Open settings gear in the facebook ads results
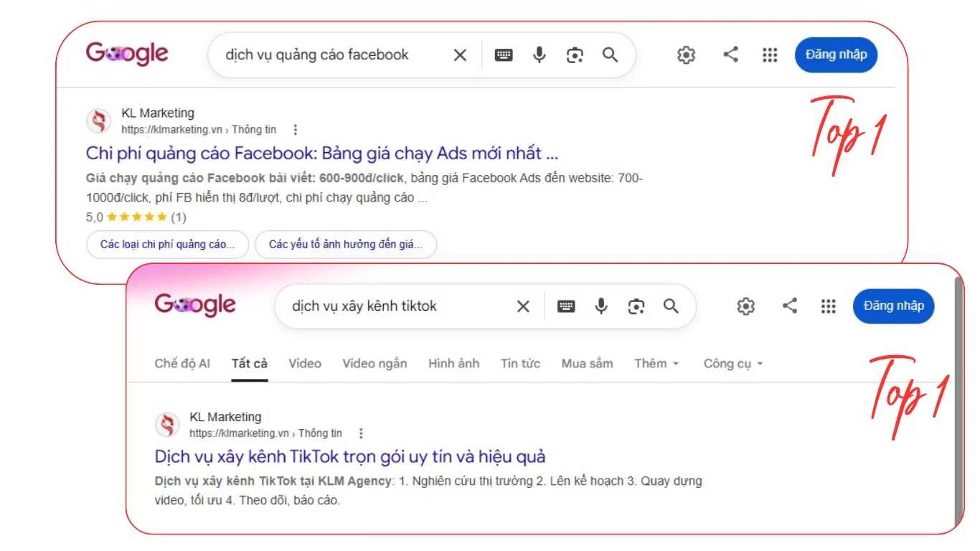The image size is (980, 551). [687, 55]
